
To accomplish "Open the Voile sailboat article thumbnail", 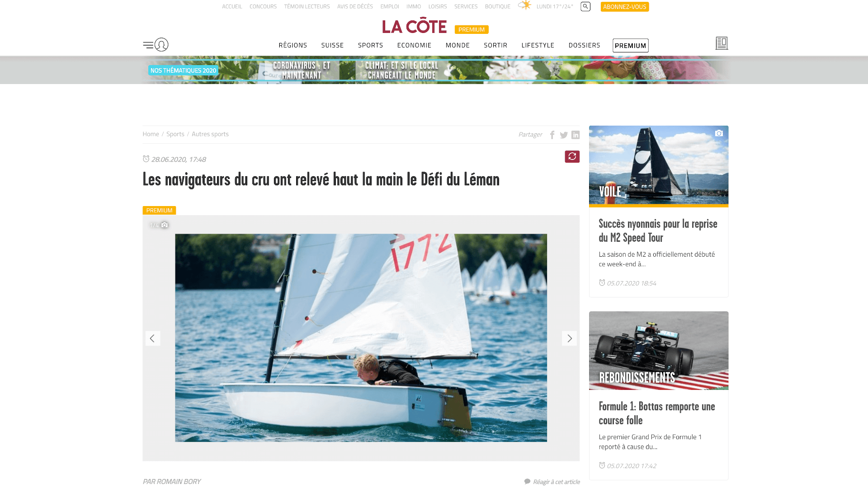I will click(659, 165).
